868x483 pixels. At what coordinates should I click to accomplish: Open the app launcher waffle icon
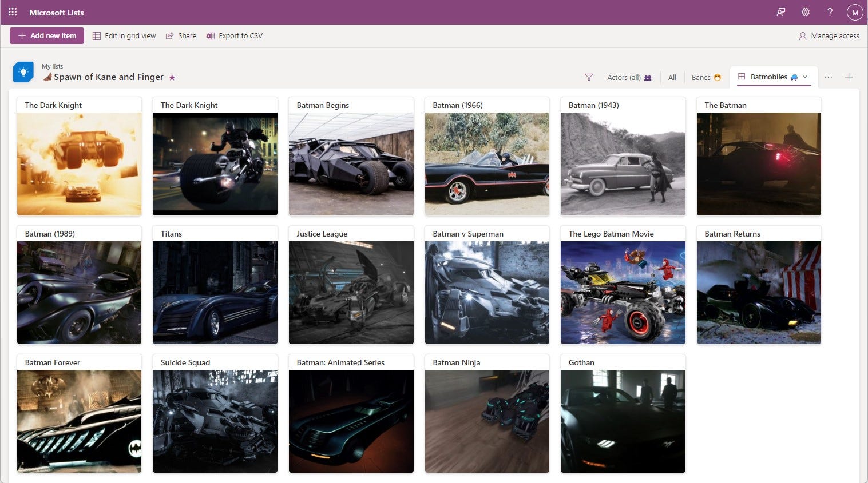point(13,12)
